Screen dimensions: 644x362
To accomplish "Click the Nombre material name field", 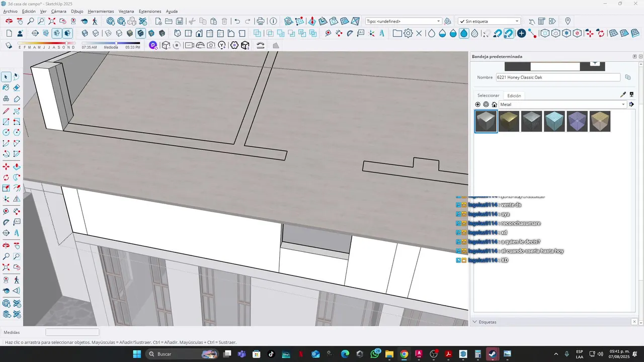I will 558,77.
